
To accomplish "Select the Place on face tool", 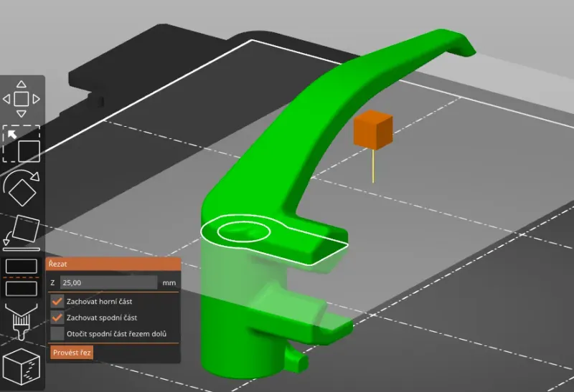I will point(22,234).
